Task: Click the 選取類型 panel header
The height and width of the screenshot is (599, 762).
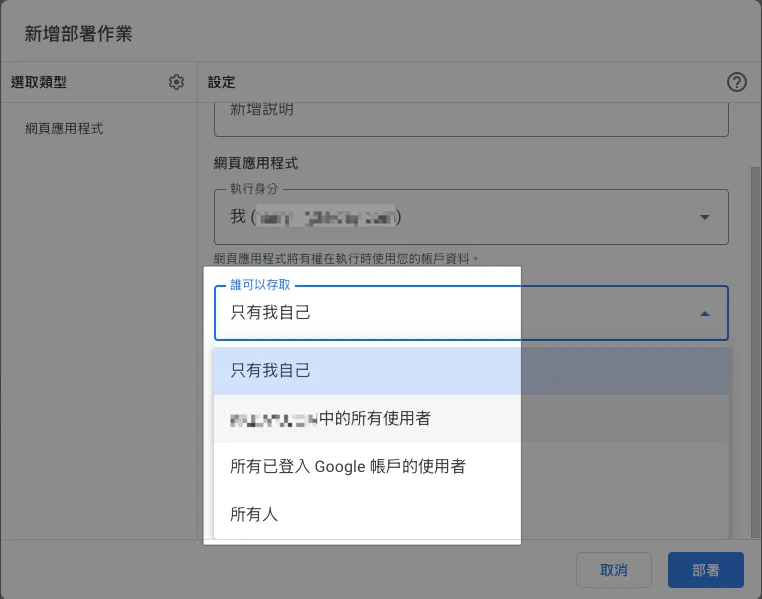Action: click(x=39, y=82)
